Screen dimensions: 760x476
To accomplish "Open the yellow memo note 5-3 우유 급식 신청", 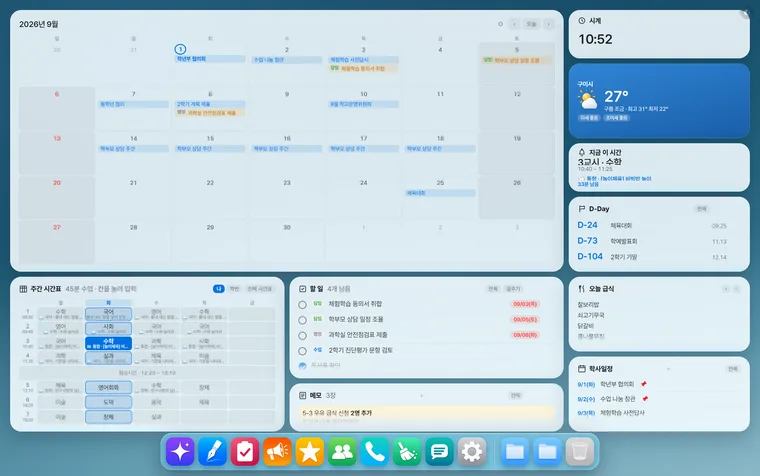I will coord(427,413).
